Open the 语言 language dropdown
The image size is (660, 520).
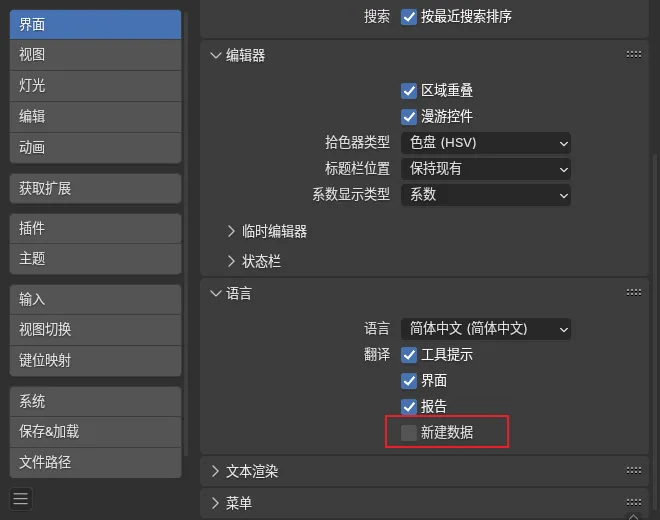tap(485, 328)
